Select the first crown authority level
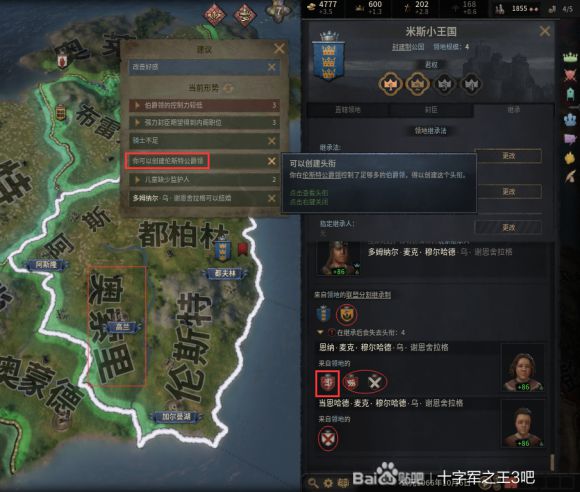Viewport: 580px width, 492px height. 390,84
